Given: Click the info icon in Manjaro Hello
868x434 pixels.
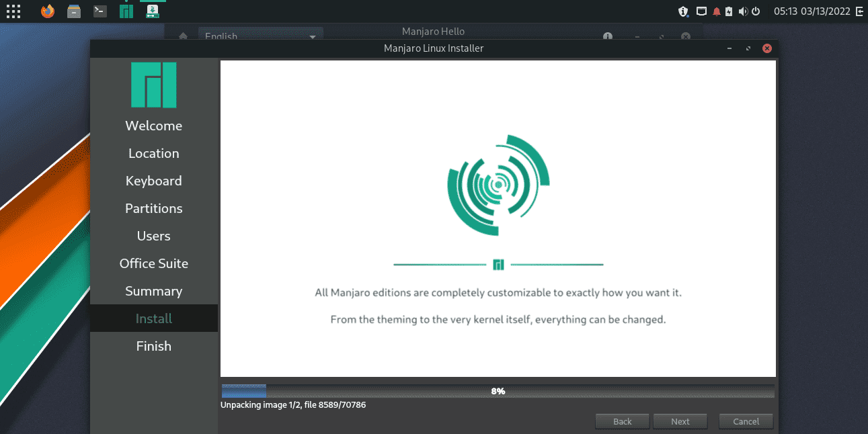Looking at the screenshot, I should pyautogui.click(x=608, y=37).
